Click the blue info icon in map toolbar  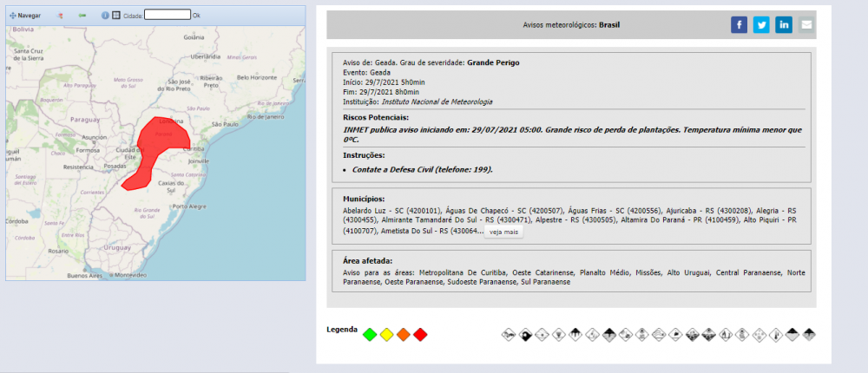105,16
